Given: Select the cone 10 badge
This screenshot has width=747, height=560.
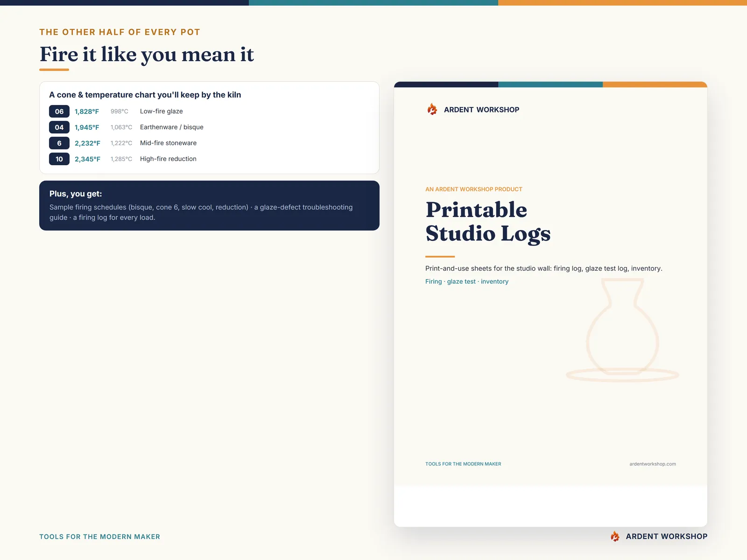Looking at the screenshot, I should [59, 159].
